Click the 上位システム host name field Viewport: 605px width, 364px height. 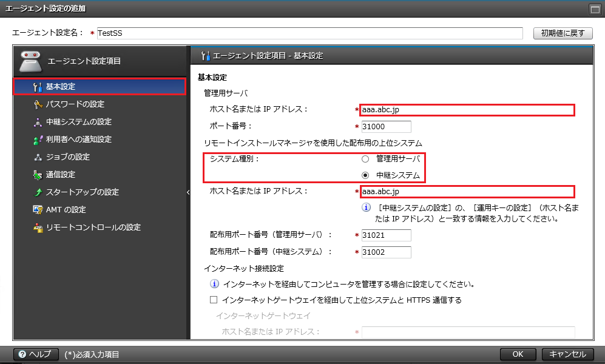(467, 192)
